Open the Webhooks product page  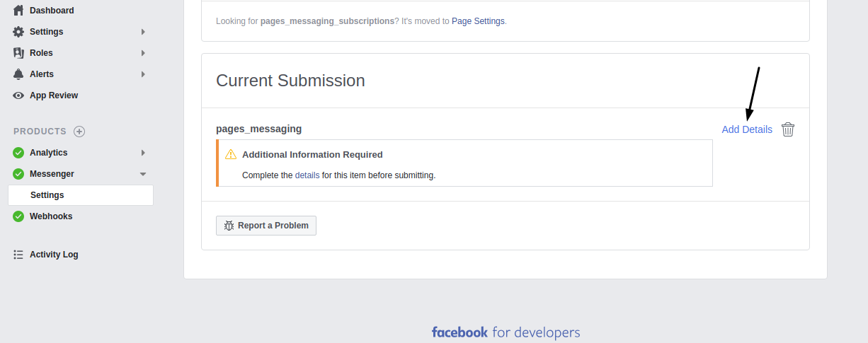pos(51,216)
